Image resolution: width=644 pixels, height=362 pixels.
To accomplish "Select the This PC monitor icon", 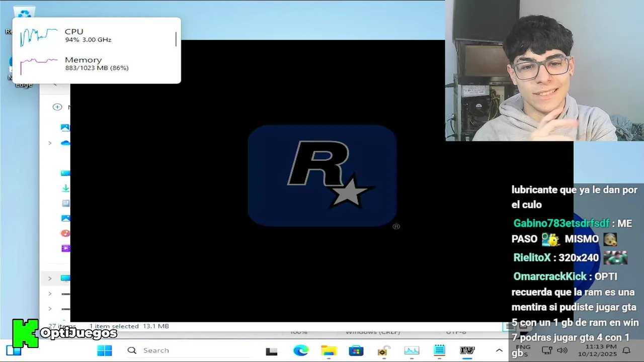I will click(65, 278).
